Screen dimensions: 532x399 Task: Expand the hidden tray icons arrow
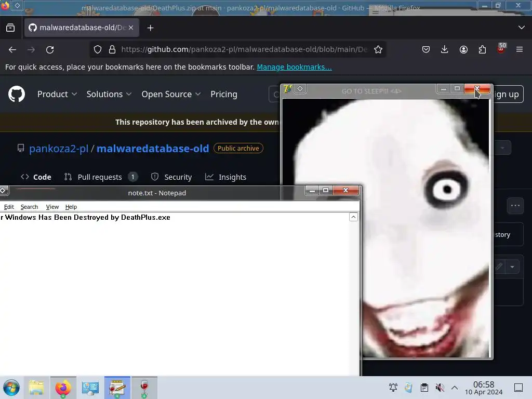pyautogui.click(x=455, y=388)
